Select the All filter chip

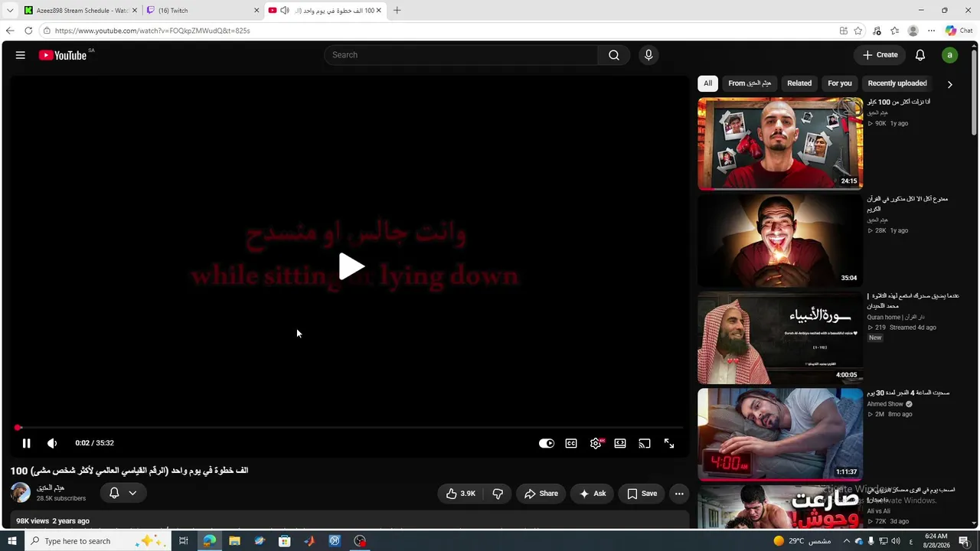point(707,83)
